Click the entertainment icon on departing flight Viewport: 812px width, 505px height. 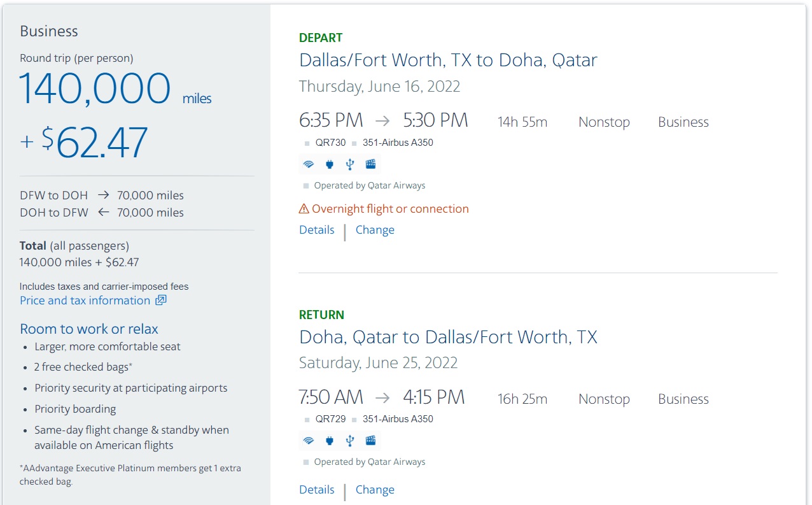370,164
